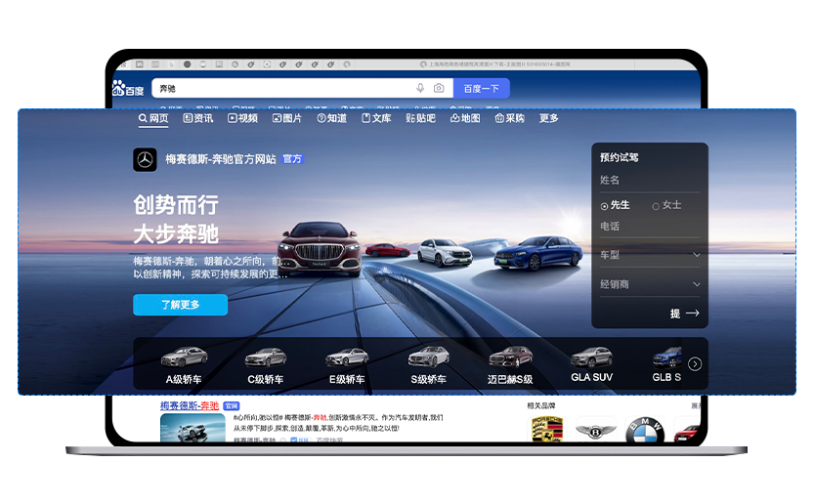
Task: Click the 了解更多 button
Action: point(180,305)
